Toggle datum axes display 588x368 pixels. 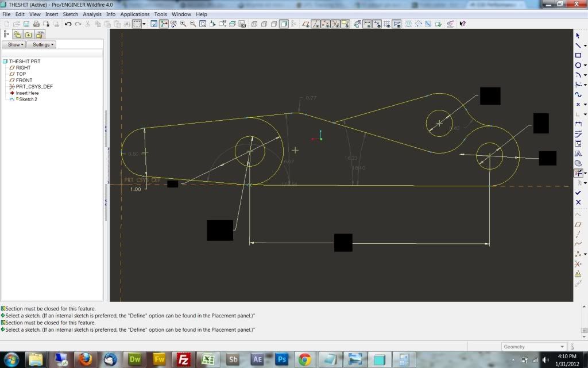pos(316,24)
